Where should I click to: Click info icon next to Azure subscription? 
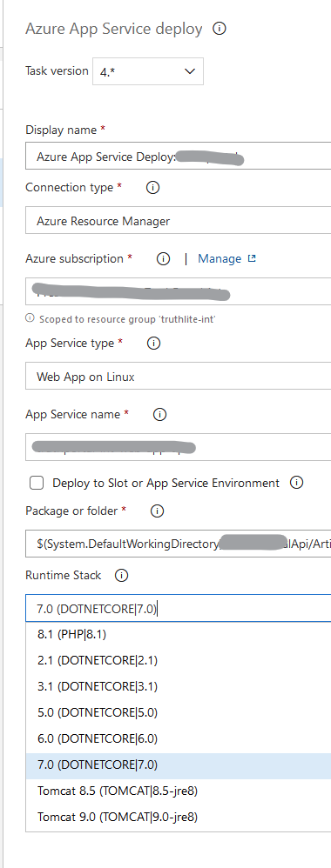click(163, 258)
